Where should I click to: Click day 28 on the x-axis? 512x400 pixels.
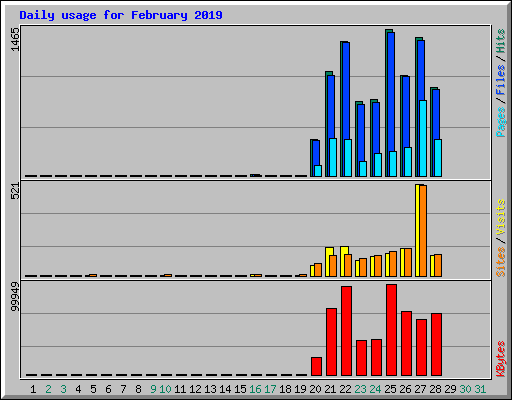point(435,389)
